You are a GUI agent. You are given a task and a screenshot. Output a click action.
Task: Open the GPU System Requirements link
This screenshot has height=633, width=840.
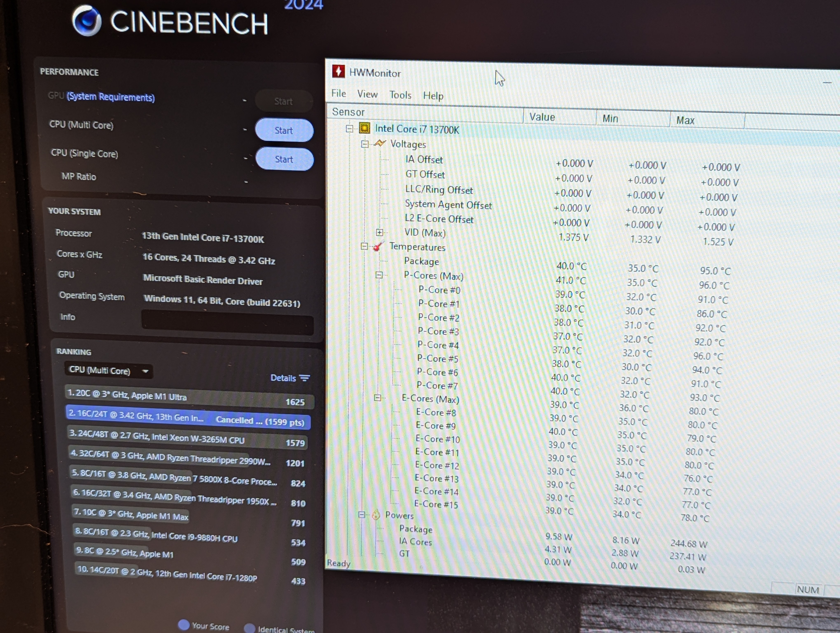point(111,97)
